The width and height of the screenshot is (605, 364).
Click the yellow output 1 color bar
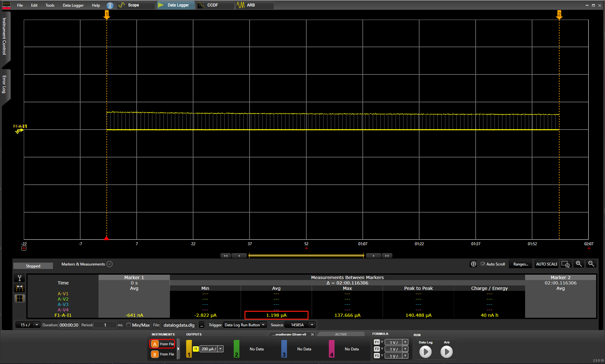tap(189, 349)
